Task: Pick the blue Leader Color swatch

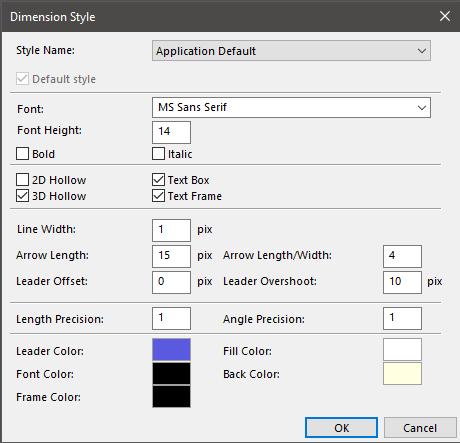Action: click(x=171, y=349)
